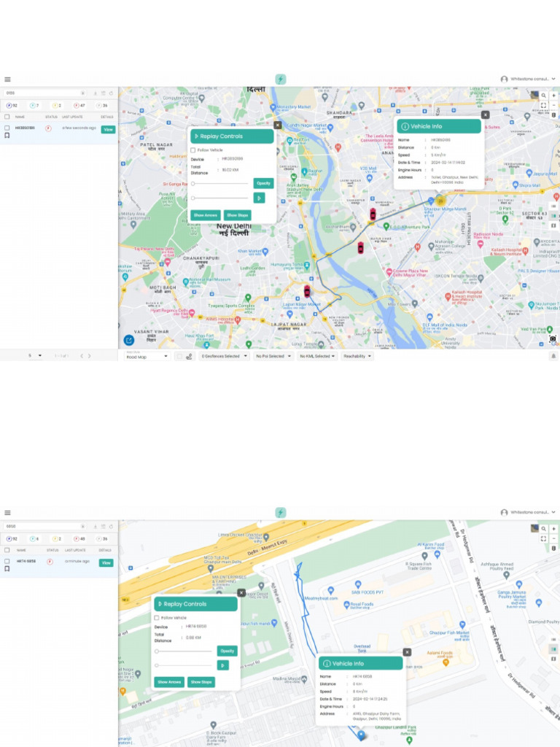Click the search field containing 6858
The height and width of the screenshot is (747, 560).
40,525
